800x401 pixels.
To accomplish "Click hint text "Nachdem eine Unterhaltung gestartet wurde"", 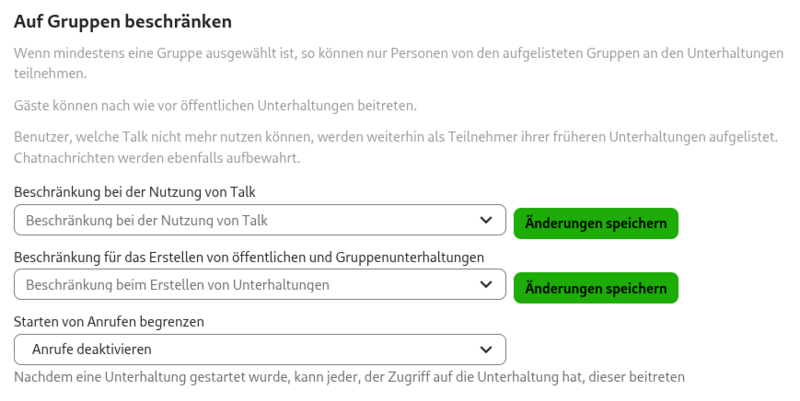I will pos(348,377).
